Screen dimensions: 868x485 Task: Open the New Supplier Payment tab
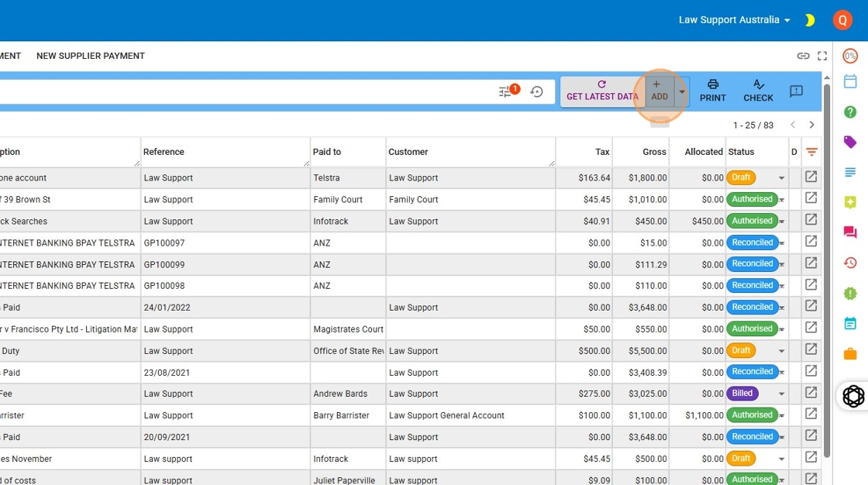click(x=91, y=56)
